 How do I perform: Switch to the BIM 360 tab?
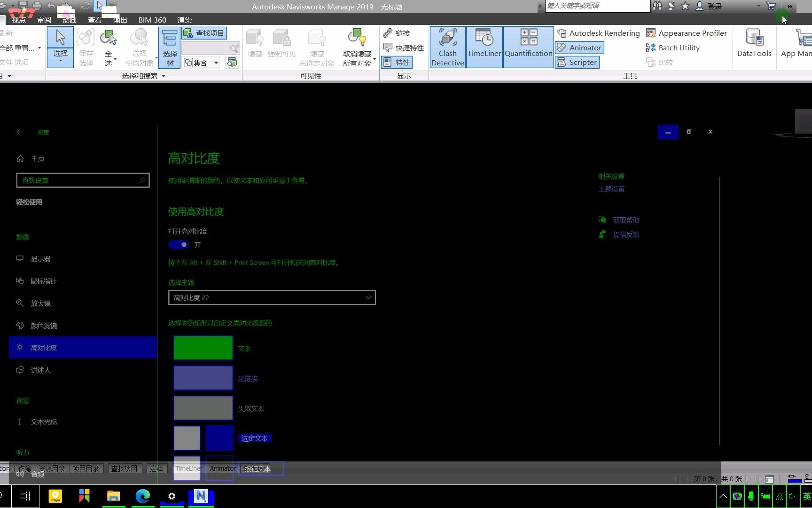click(x=152, y=20)
